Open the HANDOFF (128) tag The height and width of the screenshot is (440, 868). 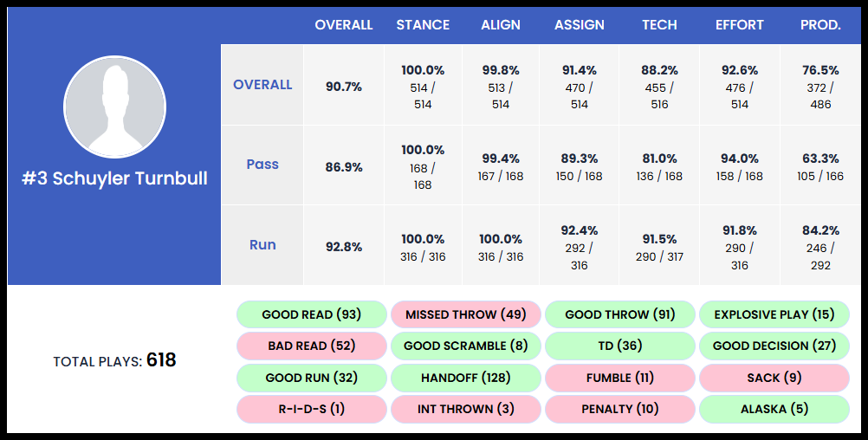coord(466,378)
